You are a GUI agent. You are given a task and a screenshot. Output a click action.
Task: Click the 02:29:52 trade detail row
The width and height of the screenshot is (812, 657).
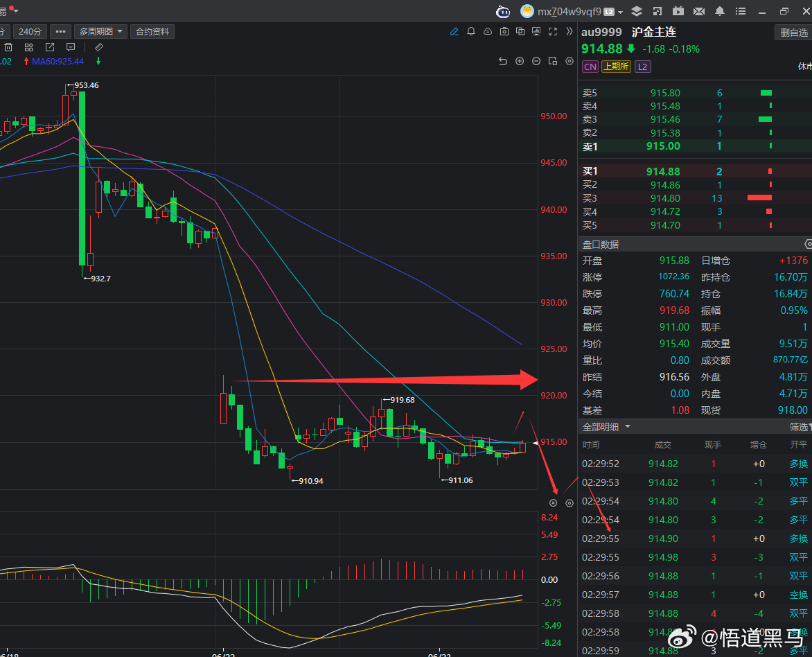coord(694,464)
